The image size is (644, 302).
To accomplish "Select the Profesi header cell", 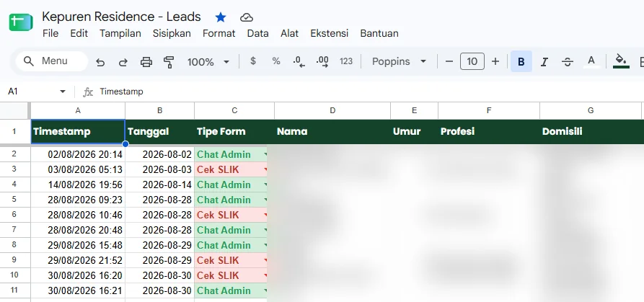I will click(x=489, y=132).
